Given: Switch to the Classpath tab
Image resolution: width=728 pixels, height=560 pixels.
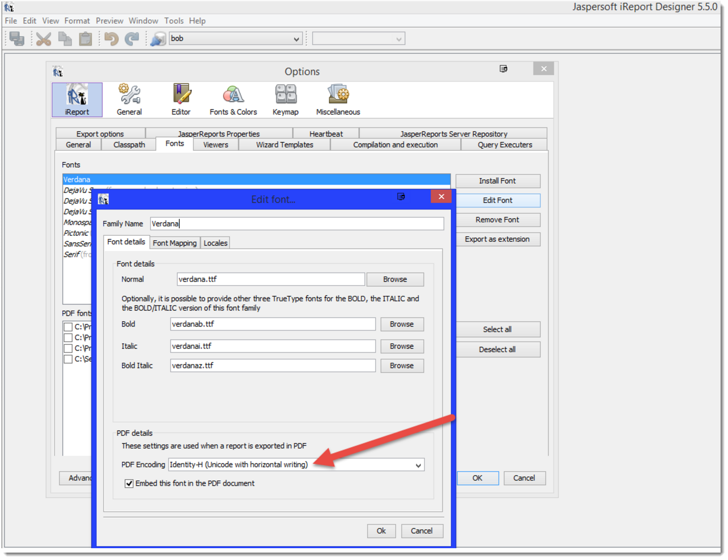Looking at the screenshot, I should pos(129,145).
